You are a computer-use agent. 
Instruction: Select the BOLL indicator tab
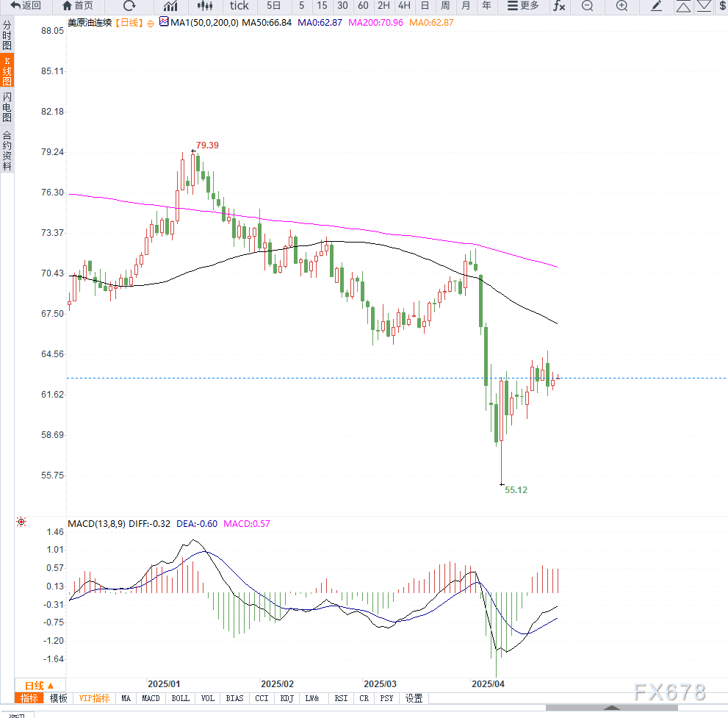point(180,698)
